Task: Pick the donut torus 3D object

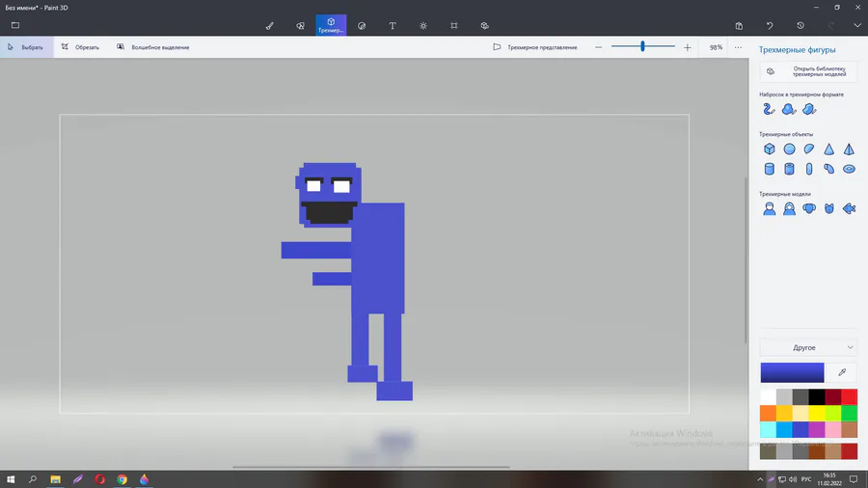Action: click(849, 169)
